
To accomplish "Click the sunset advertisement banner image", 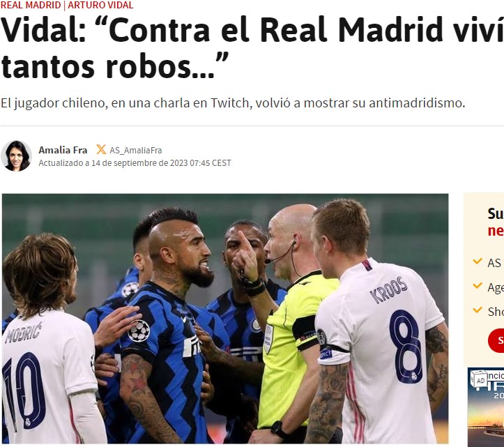I will pyautogui.click(x=486, y=407).
